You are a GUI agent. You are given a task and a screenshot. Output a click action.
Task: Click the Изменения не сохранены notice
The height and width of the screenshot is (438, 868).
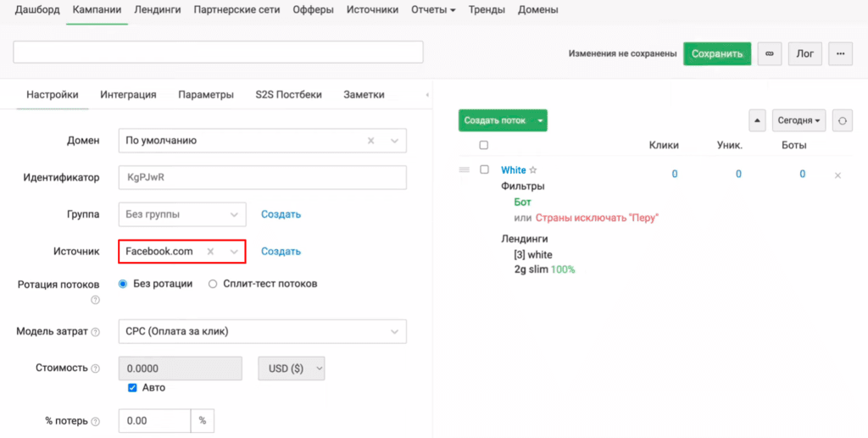coord(622,53)
